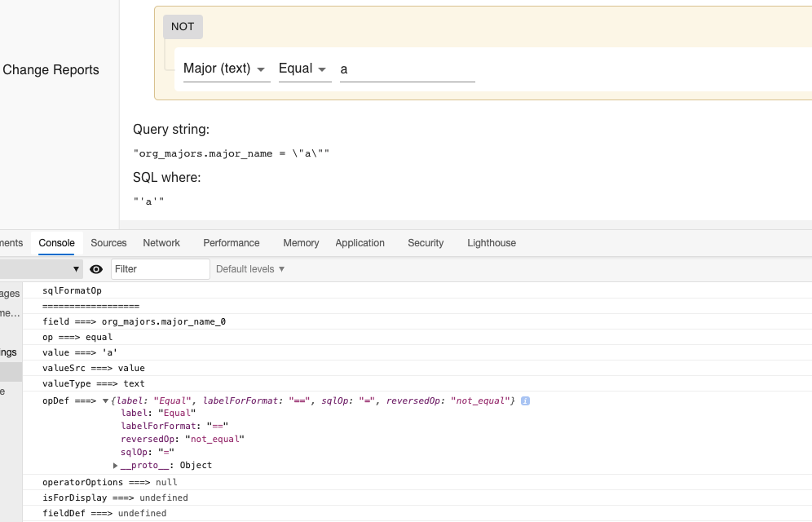This screenshot has height=522, width=812.
Task: Click the dropdown arrow next to Equal
Action: tap(322, 69)
